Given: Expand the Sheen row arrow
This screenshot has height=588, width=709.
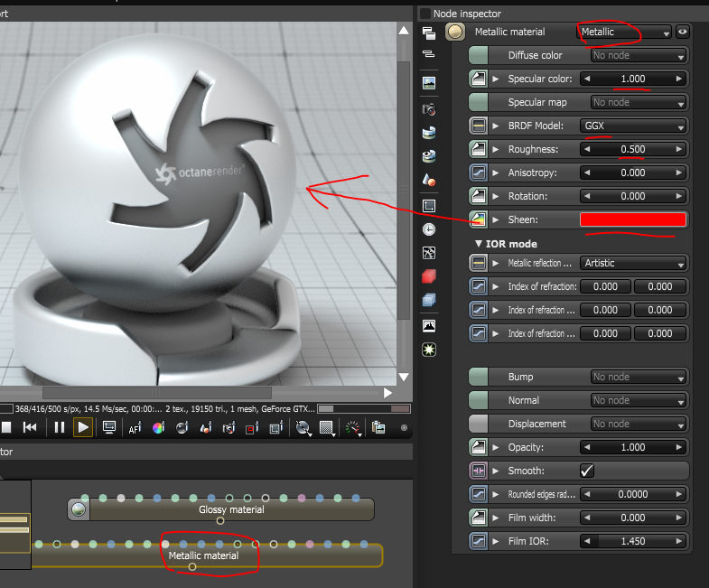Looking at the screenshot, I should pyautogui.click(x=496, y=219).
